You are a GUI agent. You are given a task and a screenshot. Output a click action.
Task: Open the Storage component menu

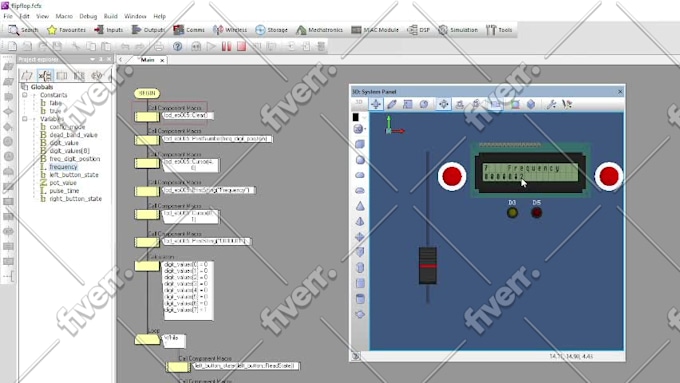click(271, 29)
